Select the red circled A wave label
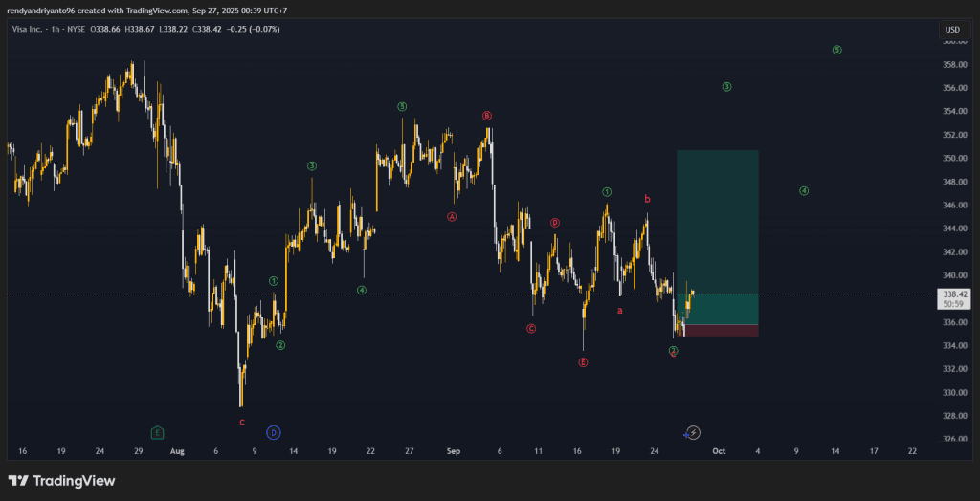 tap(452, 217)
